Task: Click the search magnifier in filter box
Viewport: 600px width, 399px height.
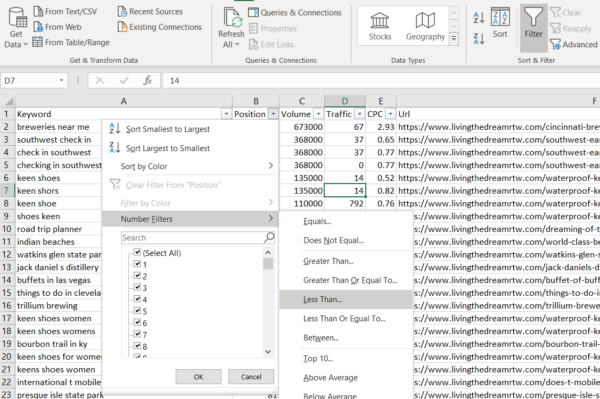Action: click(x=269, y=238)
